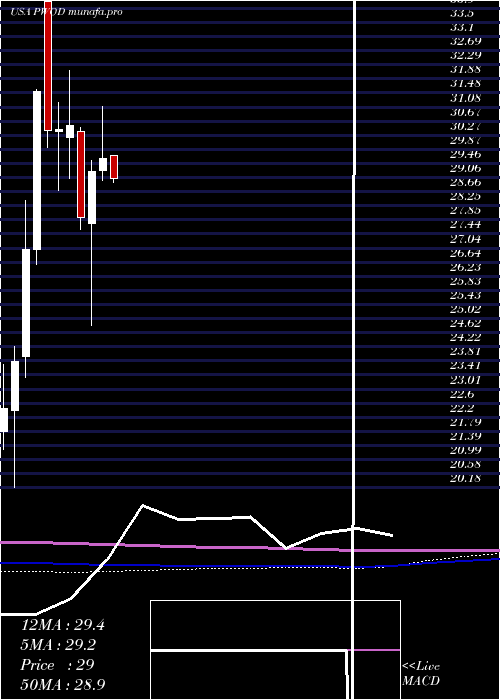Click the 27.04 price axis label
The width and height of the screenshot is (500, 700).
(x=465, y=239)
